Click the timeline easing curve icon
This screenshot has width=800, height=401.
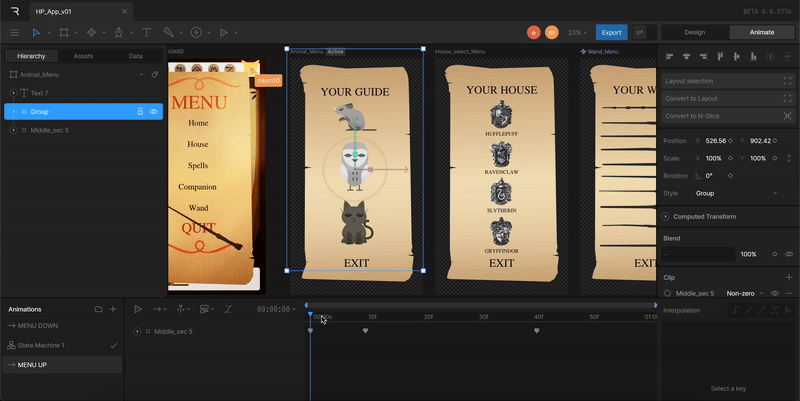point(228,309)
